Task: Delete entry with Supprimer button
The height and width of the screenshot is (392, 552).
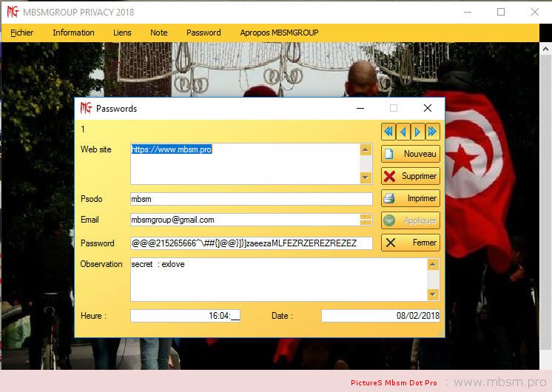Action: point(411,176)
